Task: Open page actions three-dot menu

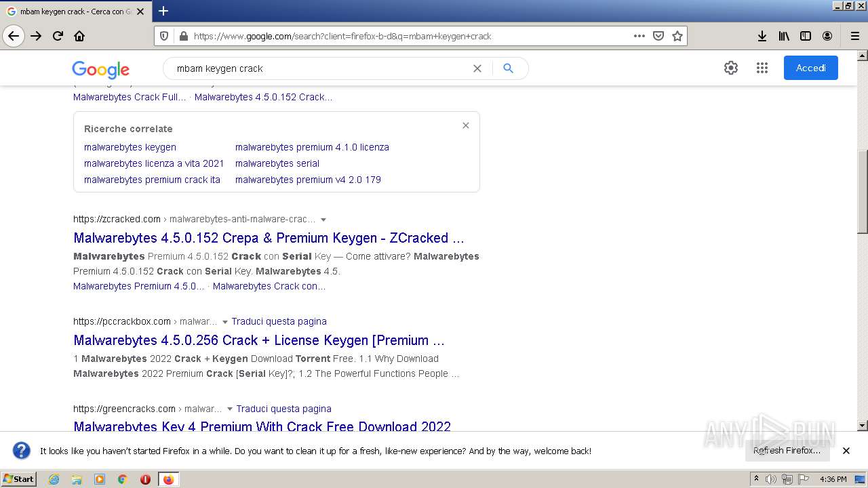Action: (639, 36)
